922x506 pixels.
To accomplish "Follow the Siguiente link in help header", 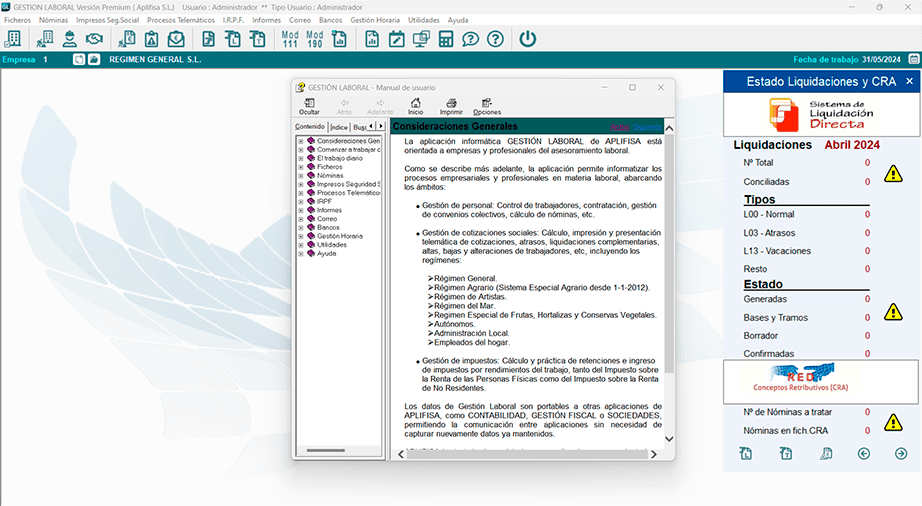I will (x=647, y=127).
